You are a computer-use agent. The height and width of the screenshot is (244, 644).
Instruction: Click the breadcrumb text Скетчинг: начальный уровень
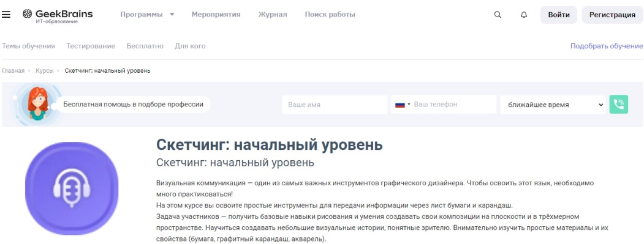108,70
